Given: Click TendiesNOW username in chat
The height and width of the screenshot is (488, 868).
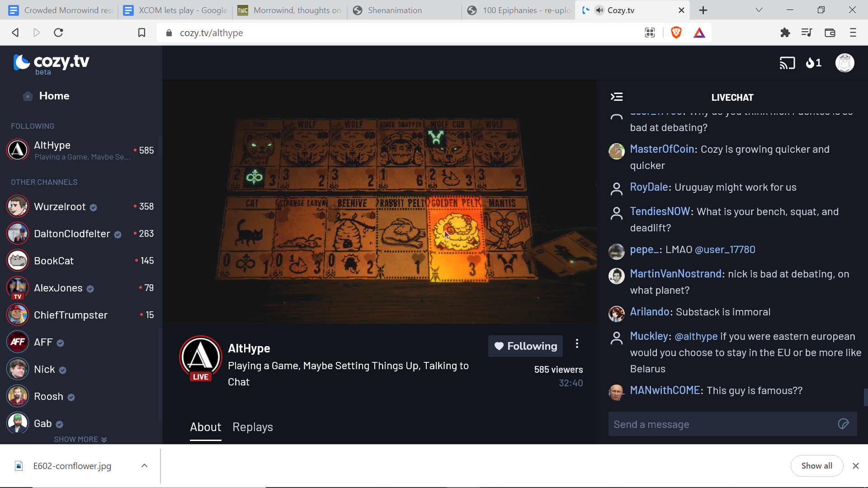Looking at the screenshot, I should coord(660,211).
